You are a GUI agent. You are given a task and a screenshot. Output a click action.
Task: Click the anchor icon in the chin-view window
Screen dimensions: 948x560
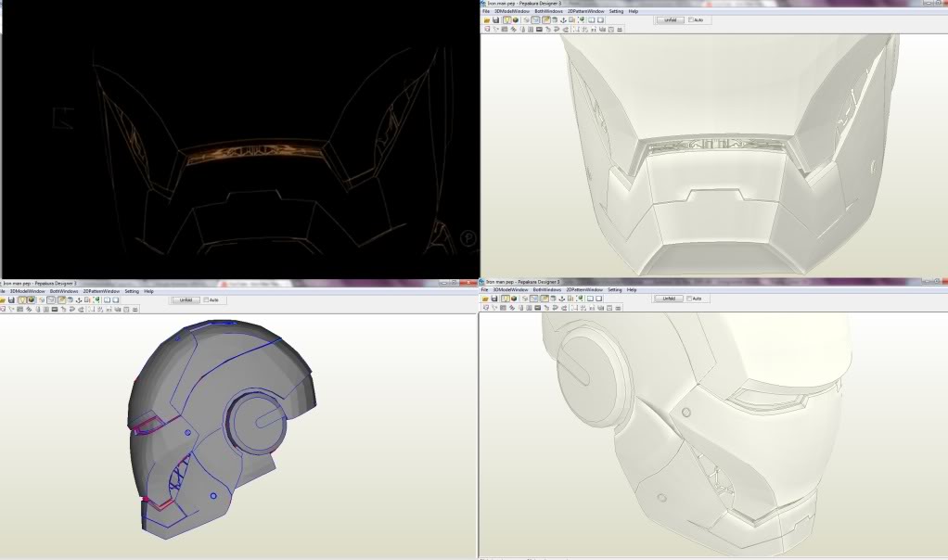click(x=563, y=20)
